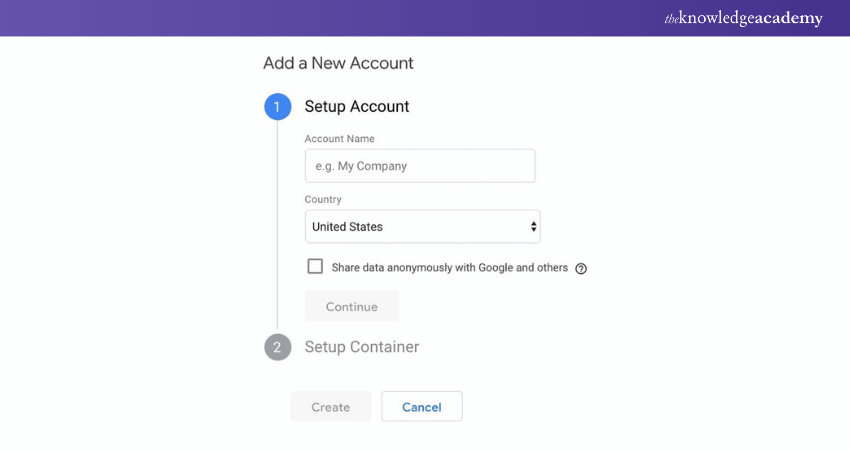The image size is (850, 450).
Task: Click the 'Country' field label
Action: (x=323, y=200)
